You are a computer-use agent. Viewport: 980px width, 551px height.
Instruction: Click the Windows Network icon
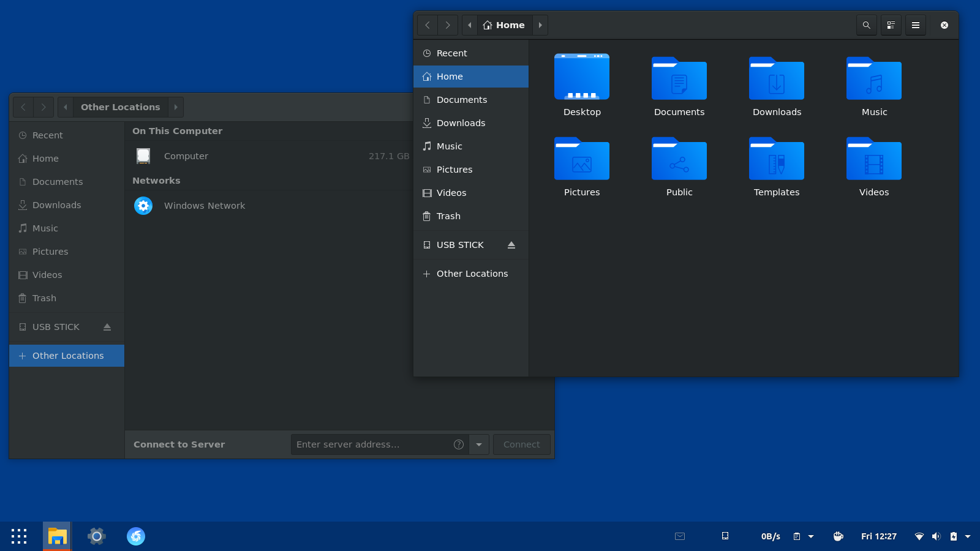[143, 206]
